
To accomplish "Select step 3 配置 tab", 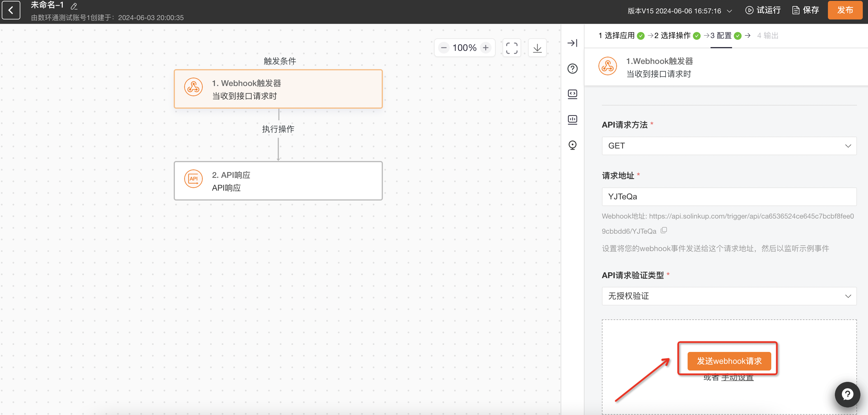I will 725,35.
